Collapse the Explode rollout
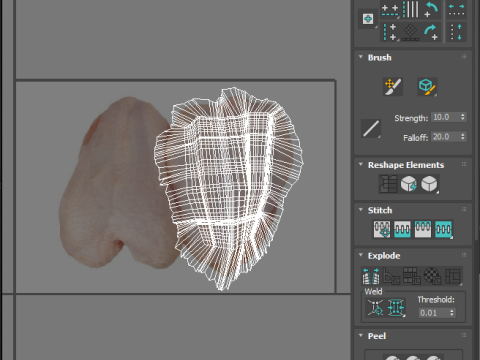Image resolution: width=480 pixels, height=360 pixels. (x=361, y=255)
